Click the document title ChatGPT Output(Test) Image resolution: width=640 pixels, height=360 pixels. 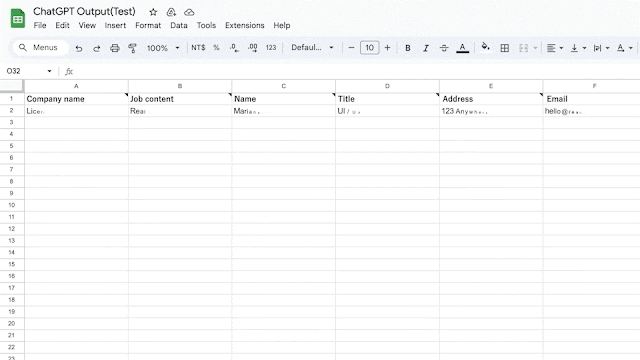[84, 11]
